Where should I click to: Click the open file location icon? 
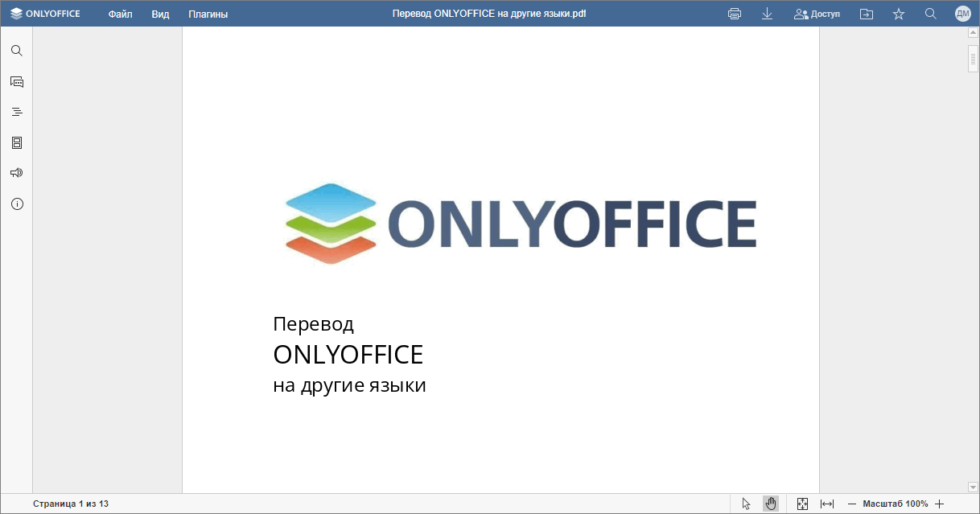pyautogui.click(x=867, y=14)
